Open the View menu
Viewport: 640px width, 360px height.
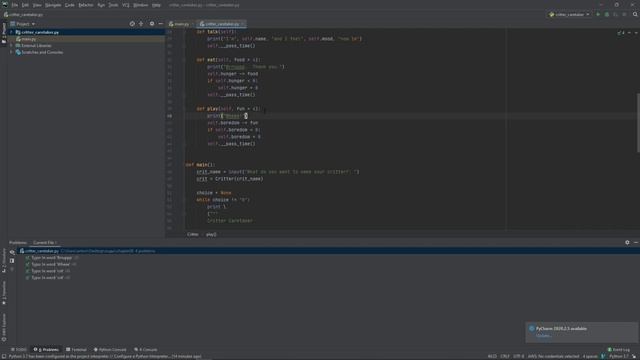37,5
